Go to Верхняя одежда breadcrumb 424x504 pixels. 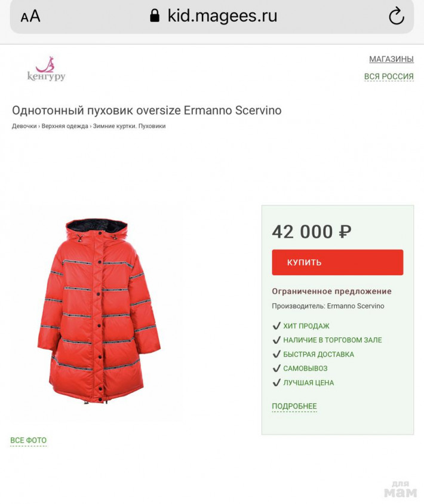[x=64, y=126]
